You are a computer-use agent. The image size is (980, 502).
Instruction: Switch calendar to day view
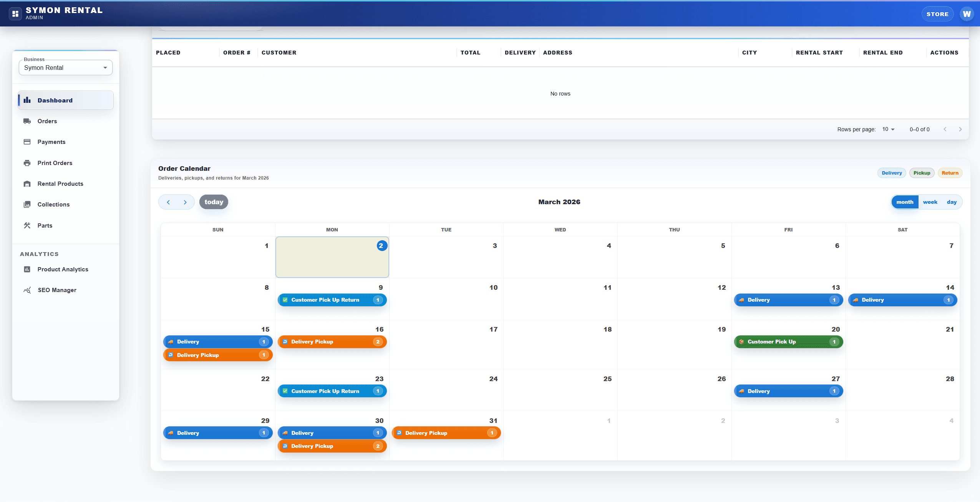click(952, 202)
